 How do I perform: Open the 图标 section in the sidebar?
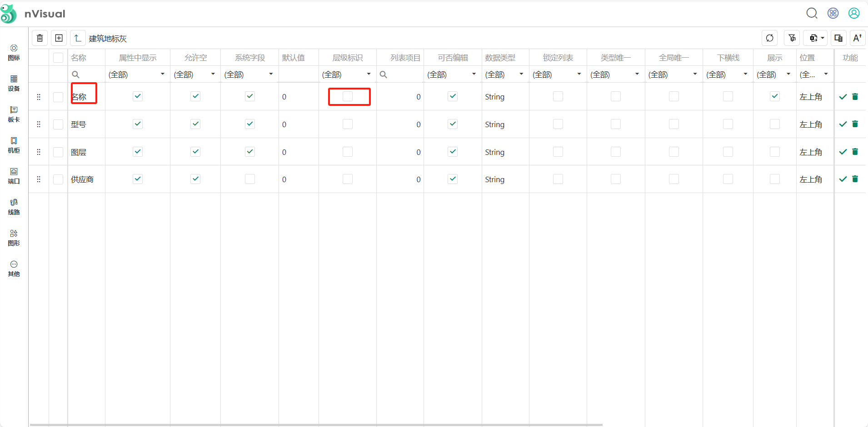point(14,53)
